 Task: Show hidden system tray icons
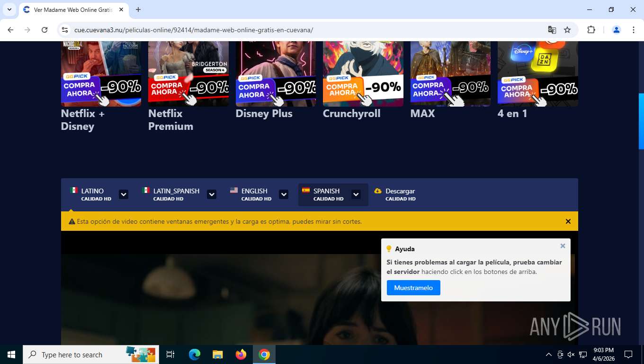pyautogui.click(x=549, y=355)
